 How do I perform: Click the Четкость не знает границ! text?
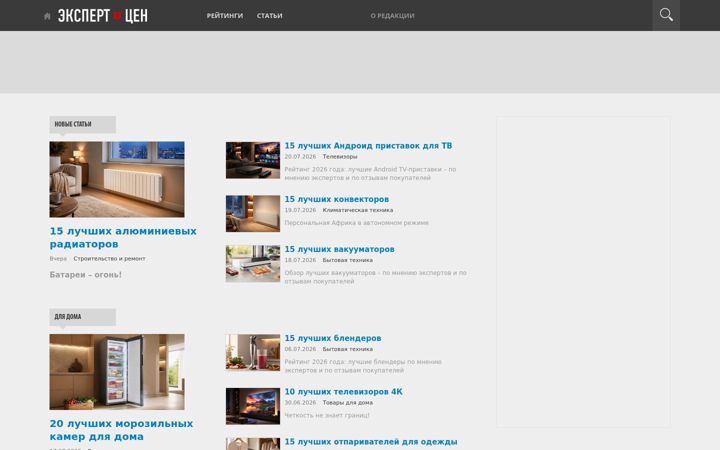click(x=327, y=415)
